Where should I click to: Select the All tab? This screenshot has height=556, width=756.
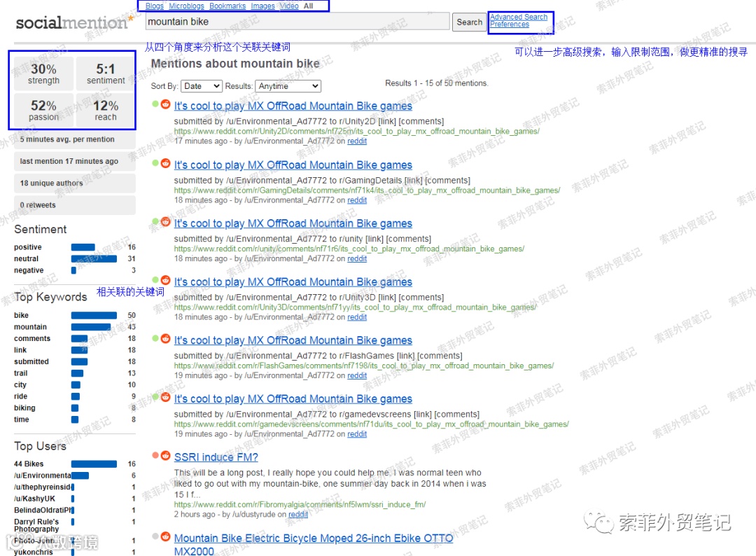(x=308, y=6)
